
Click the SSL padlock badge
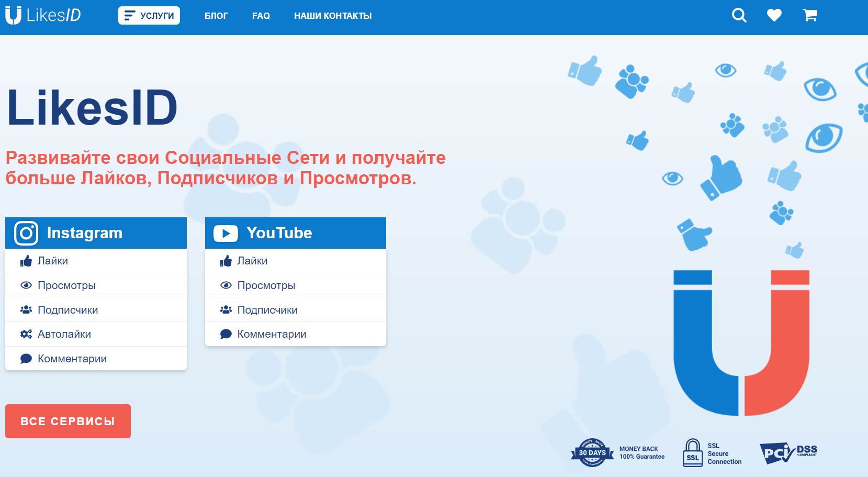coord(693,453)
